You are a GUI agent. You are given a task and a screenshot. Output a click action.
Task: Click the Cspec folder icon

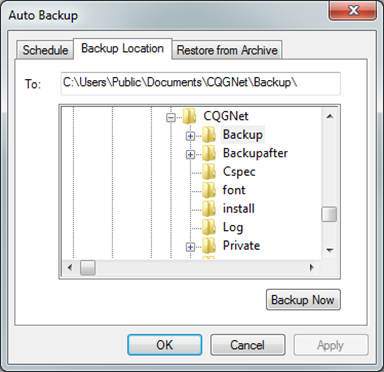pos(209,172)
